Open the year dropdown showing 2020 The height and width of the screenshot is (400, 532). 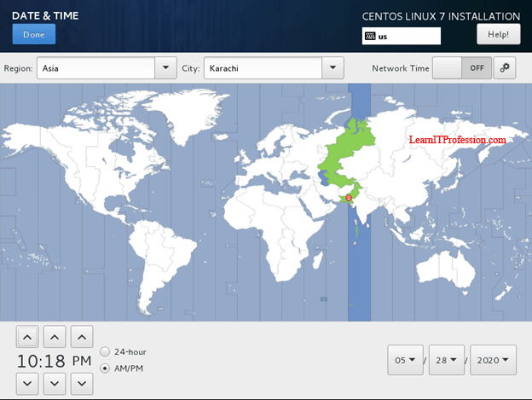coord(493,360)
